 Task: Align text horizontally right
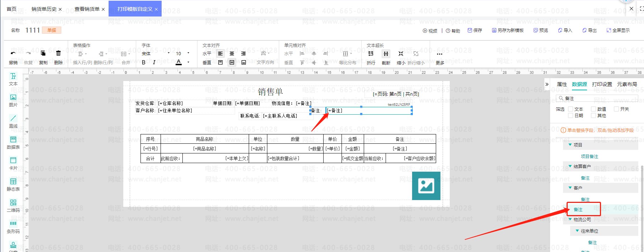[243, 53]
